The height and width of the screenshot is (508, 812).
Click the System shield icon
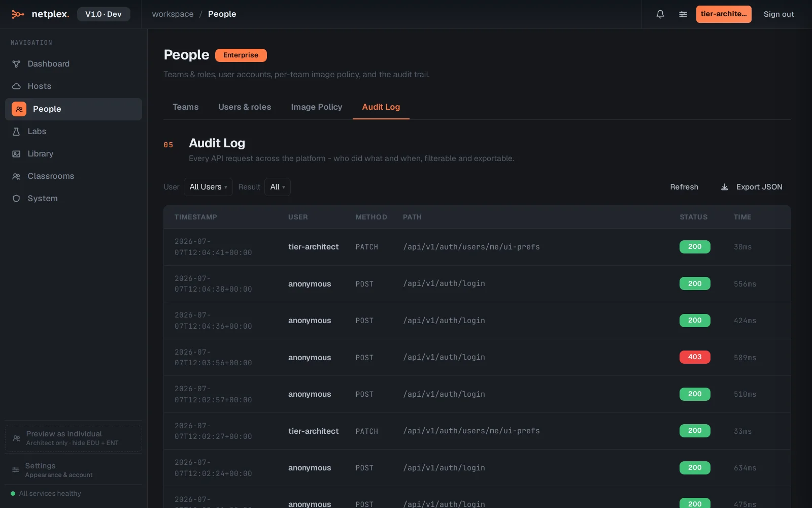[x=16, y=199]
